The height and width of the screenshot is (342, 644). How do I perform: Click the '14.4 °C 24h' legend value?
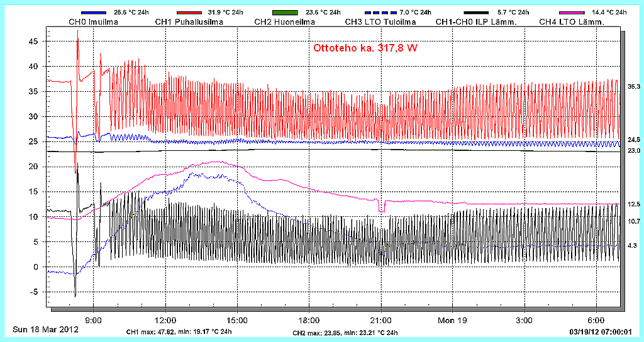[609, 13]
